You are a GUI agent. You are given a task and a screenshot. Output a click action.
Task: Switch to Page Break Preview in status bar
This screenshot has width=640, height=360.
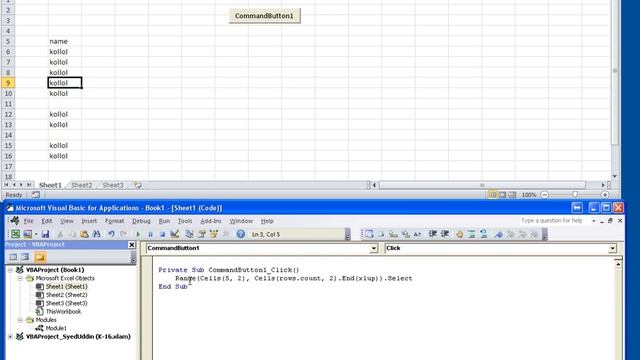coord(512,195)
